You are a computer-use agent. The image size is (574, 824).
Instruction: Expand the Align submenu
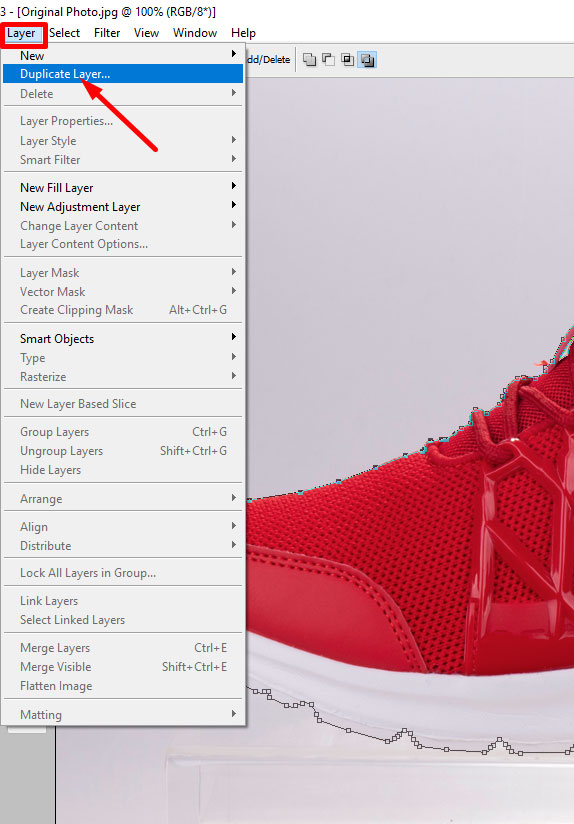123,527
